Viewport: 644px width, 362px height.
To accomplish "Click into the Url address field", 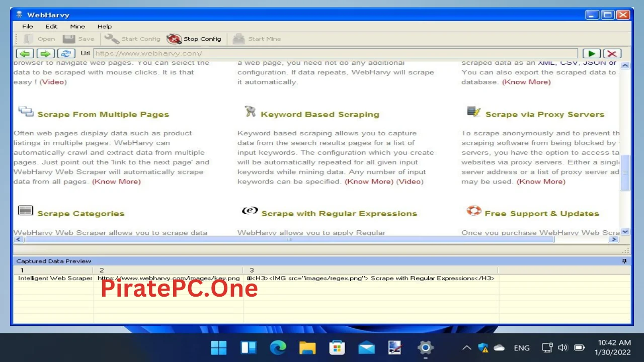I will click(335, 53).
